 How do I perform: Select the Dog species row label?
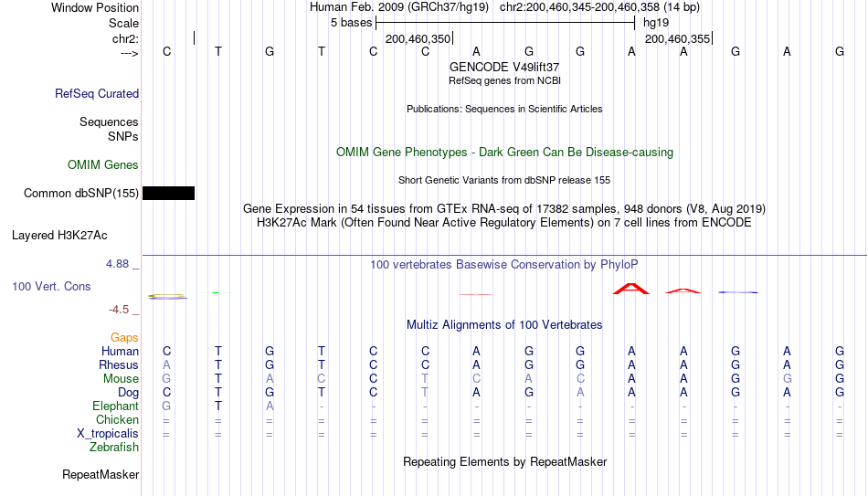point(129,393)
